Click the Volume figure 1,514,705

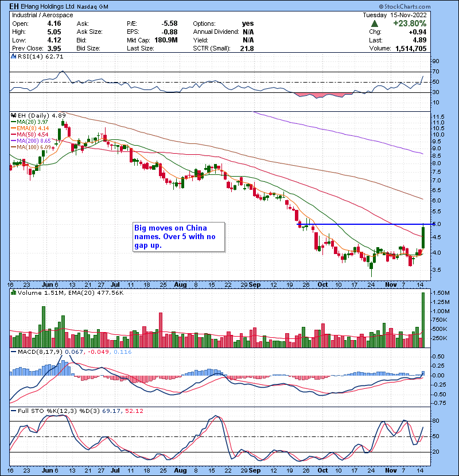pyautogui.click(x=411, y=49)
